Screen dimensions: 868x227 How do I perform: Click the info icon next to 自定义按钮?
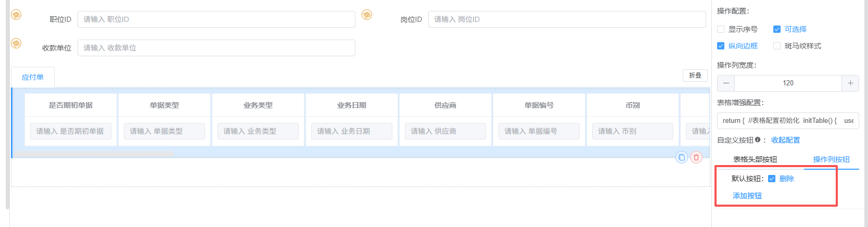[757, 140]
